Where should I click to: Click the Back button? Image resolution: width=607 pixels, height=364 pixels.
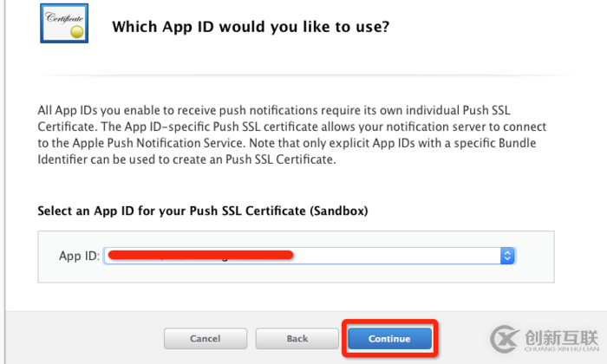(297, 339)
